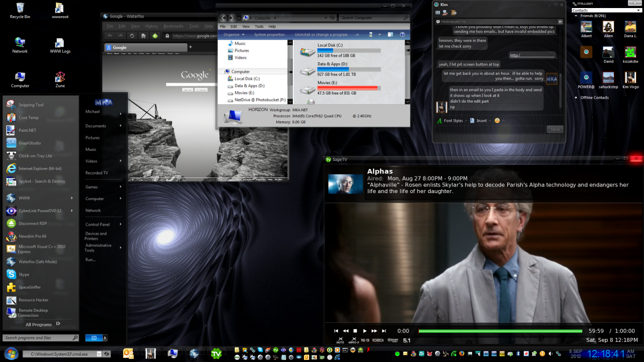Click SageTV rewind button
This screenshot has height=362, width=644.
[x=346, y=331]
